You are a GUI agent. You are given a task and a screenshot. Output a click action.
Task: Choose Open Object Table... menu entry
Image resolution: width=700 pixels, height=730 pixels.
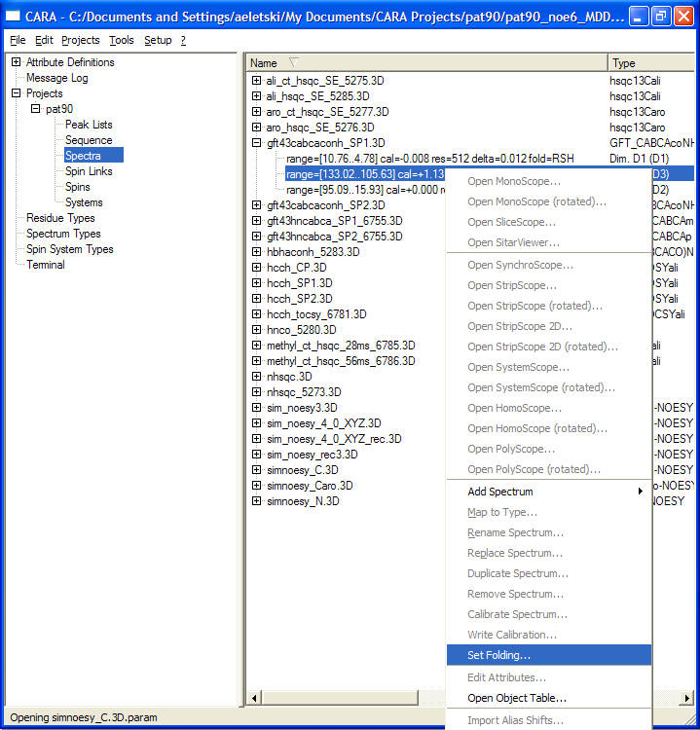(x=516, y=698)
